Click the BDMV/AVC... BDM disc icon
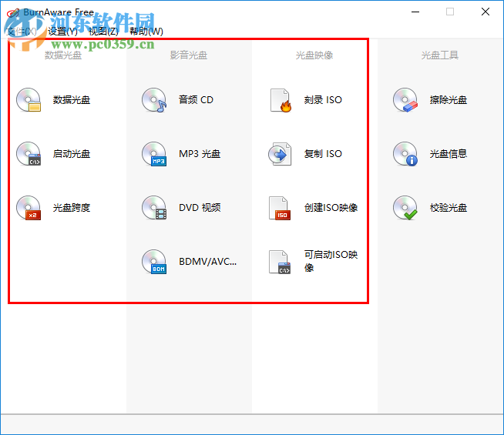Image resolution: width=504 pixels, height=435 pixels. (154, 262)
